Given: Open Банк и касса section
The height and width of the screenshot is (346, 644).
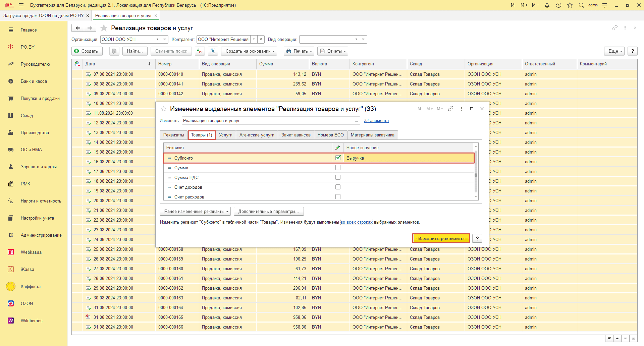Looking at the screenshot, I should pos(34,81).
